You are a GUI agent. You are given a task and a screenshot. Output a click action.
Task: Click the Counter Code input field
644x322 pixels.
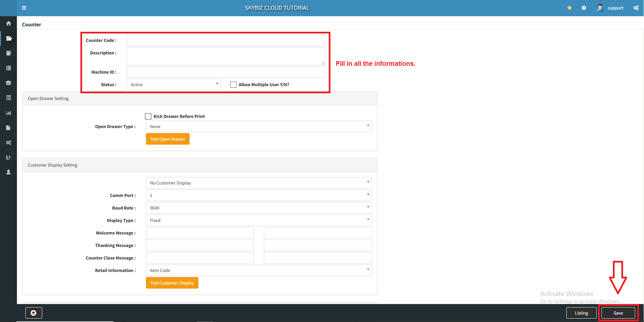point(226,40)
